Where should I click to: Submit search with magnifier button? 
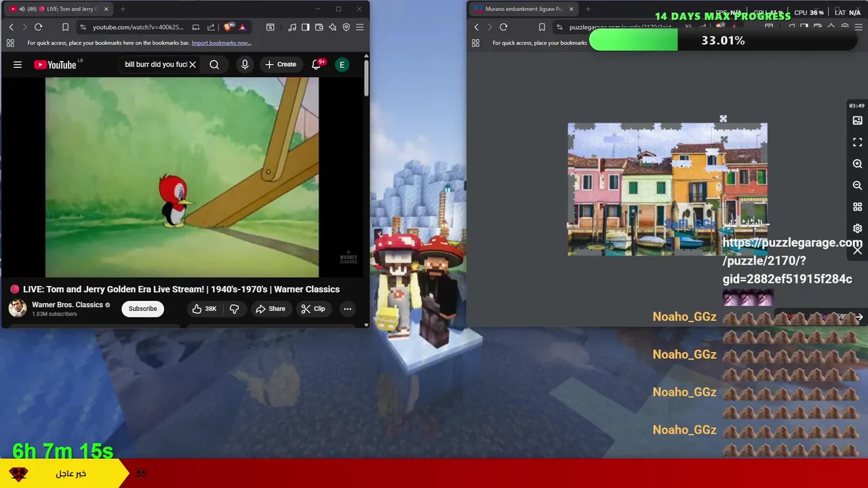(x=214, y=64)
